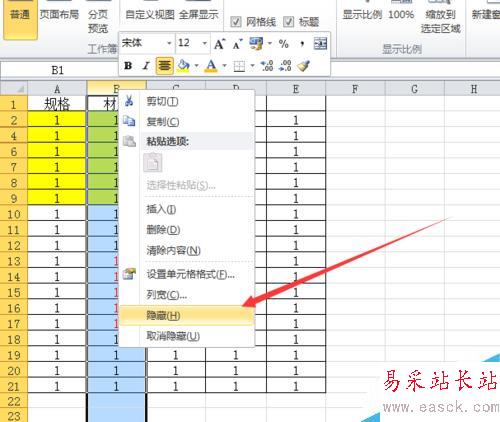Open the 显示比例 zoom dialog
500x422 pixels.
pos(362,15)
